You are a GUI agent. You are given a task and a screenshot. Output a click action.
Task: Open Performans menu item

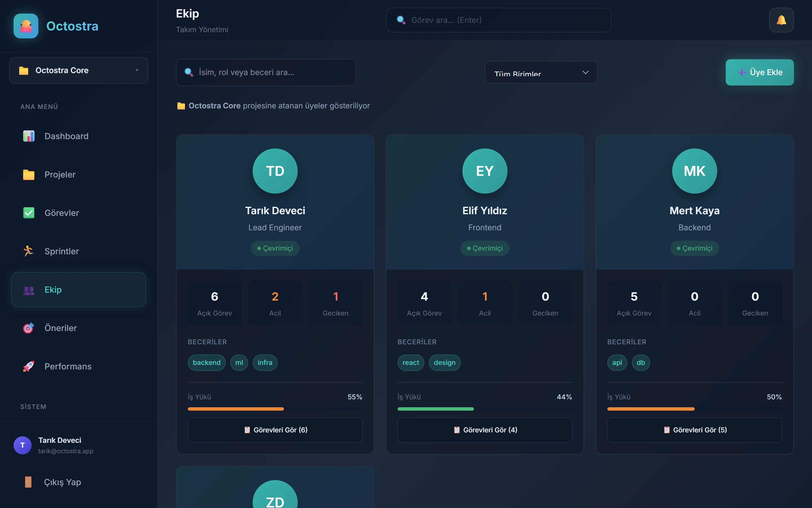coord(78,366)
